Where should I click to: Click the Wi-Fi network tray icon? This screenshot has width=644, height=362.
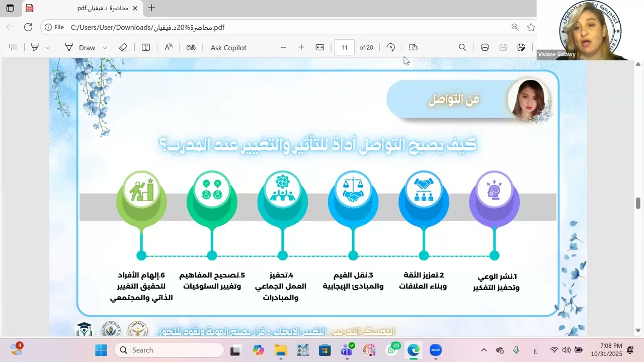(x=554, y=350)
